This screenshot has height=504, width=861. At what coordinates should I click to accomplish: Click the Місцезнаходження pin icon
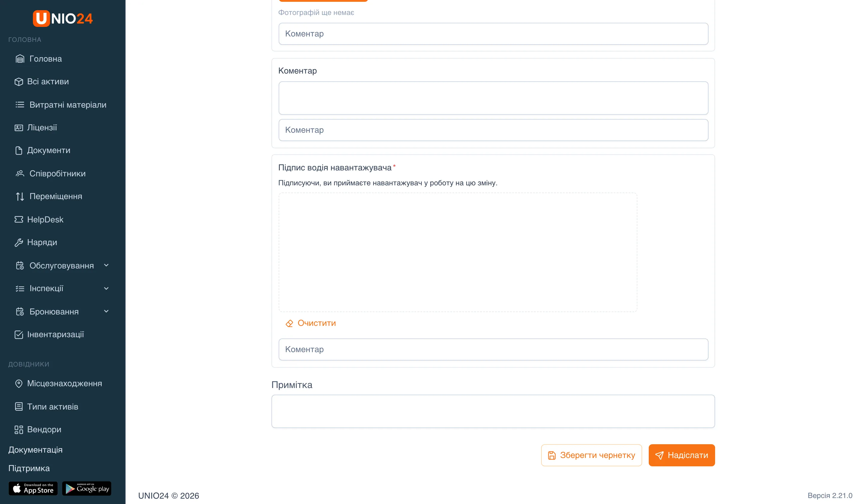tap(19, 384)
